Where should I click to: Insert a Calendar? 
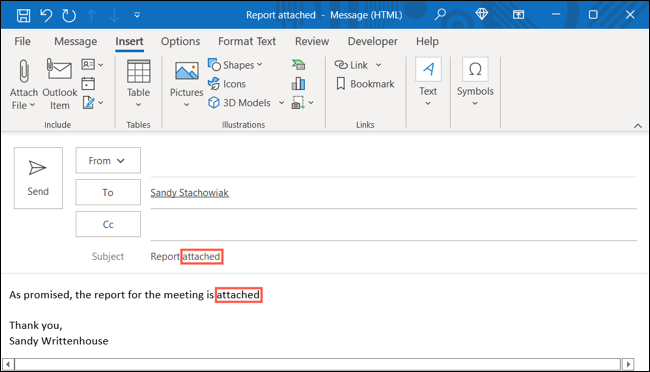pos(88,84)
